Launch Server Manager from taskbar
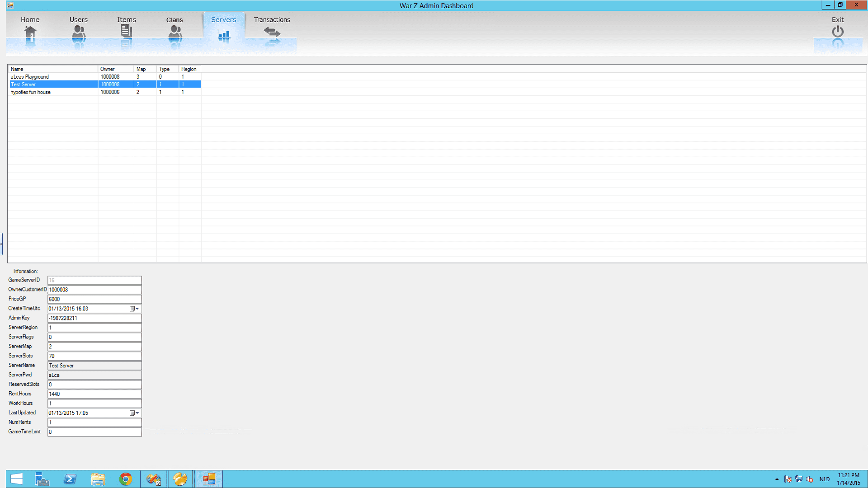This screenshot has height=488, width=868. (x=42, y=479)
